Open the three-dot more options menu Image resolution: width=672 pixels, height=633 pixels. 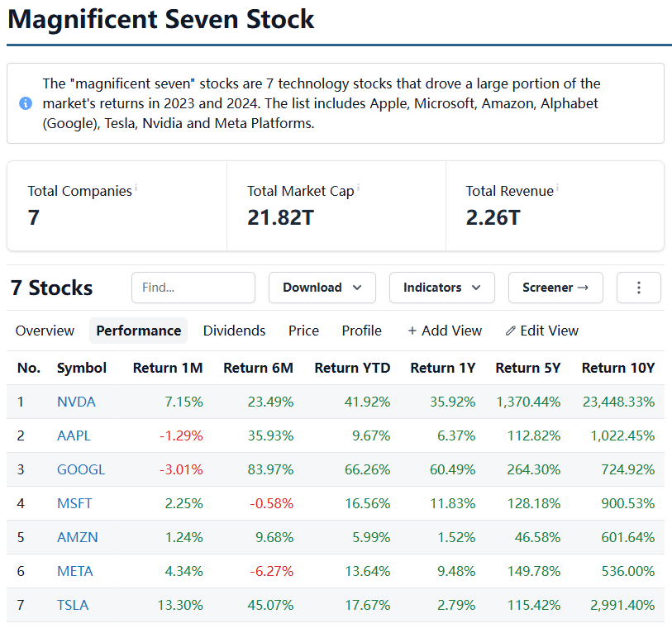point(639,288)
